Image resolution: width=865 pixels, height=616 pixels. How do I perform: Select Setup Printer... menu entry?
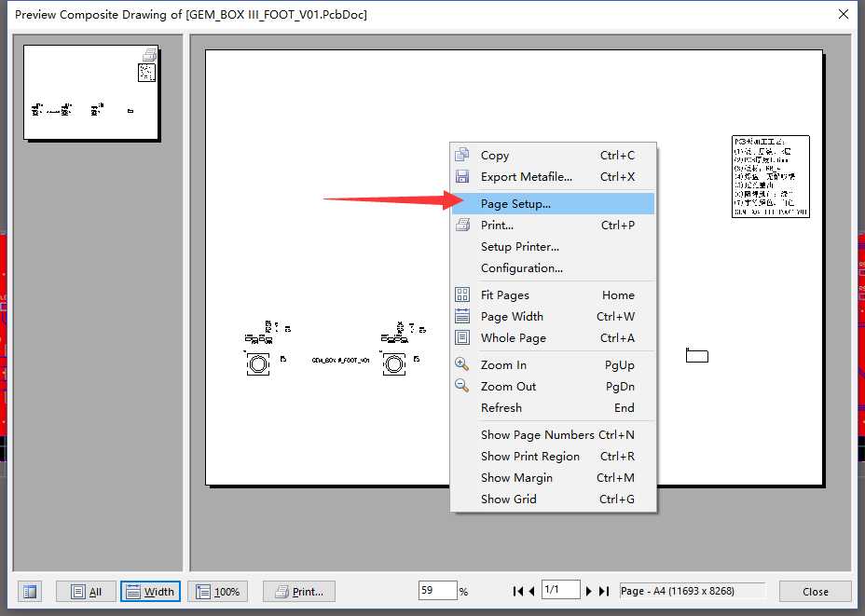click(x=553, y=247)
